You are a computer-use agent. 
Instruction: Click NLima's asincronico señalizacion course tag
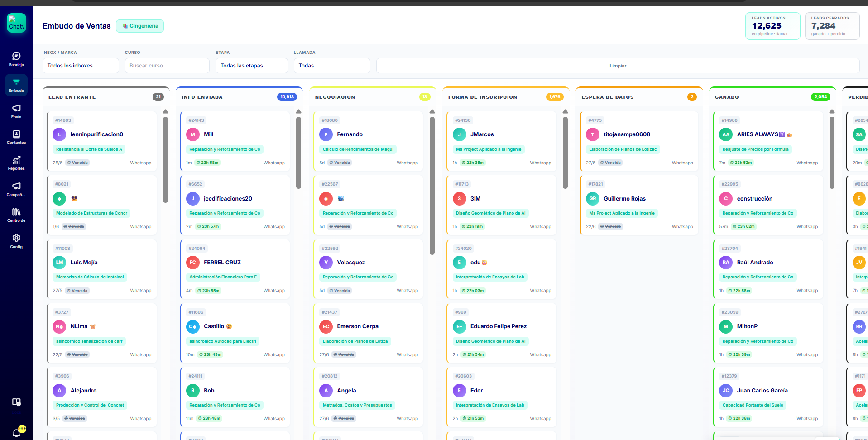coord(89,341)
